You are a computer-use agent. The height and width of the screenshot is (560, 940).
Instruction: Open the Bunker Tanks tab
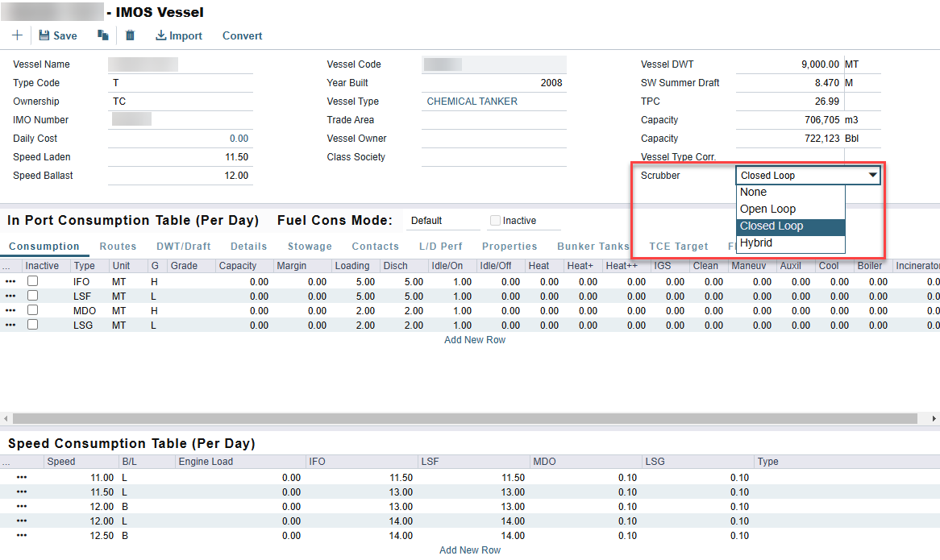click(593, 247)
